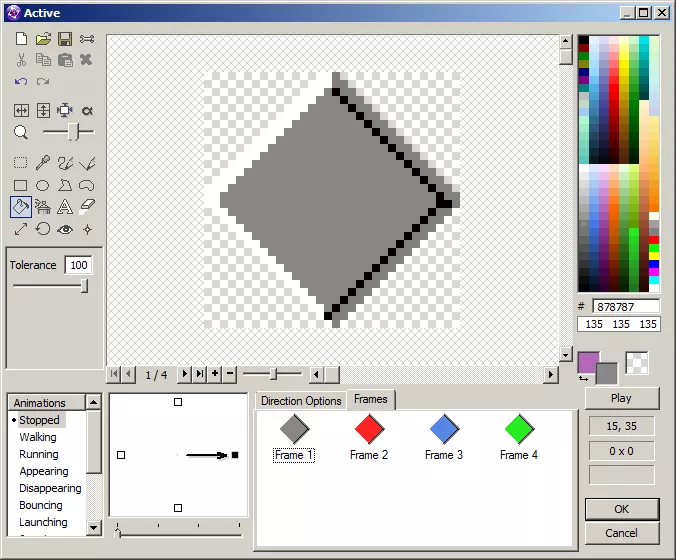Click the gray background color swatch
Image resolution: width=676 pixels, height=560 pixels.
[x=608, y=374]
